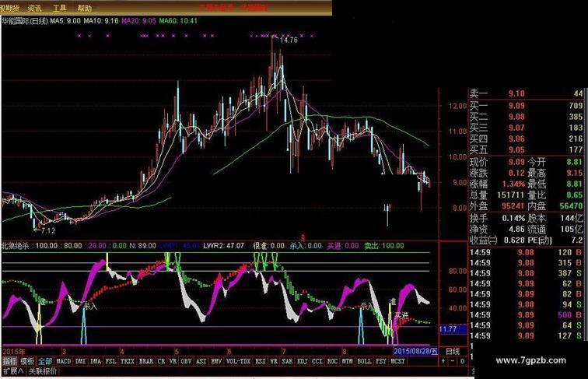Click the 0 reset button
This screenshot has width=588, height=379.
(462, 361)
